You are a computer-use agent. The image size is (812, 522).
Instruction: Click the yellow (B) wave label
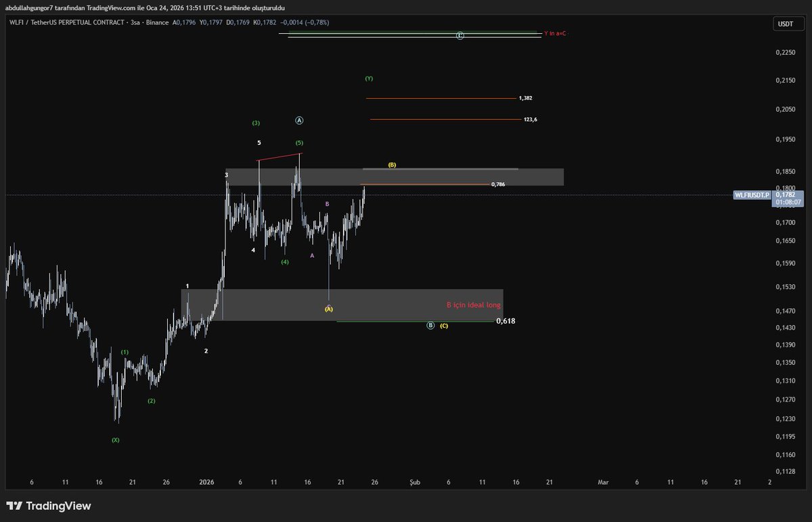point(392,165)
